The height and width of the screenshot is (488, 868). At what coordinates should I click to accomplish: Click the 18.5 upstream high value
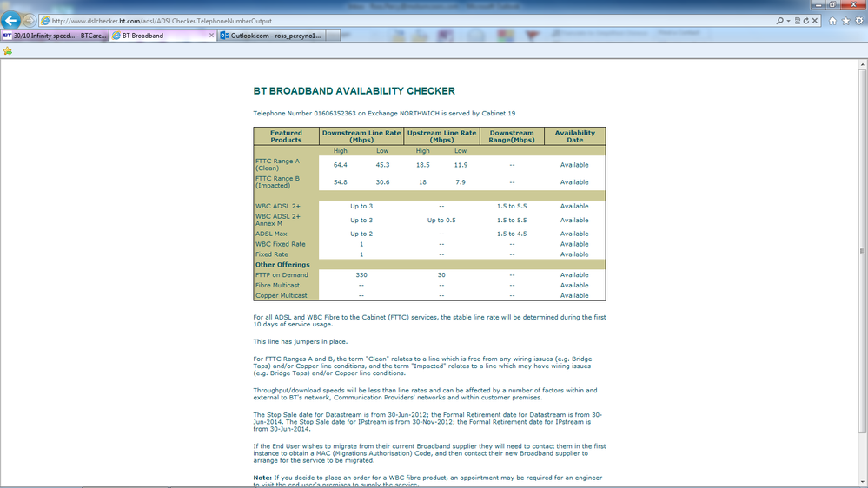click(423, 165)
